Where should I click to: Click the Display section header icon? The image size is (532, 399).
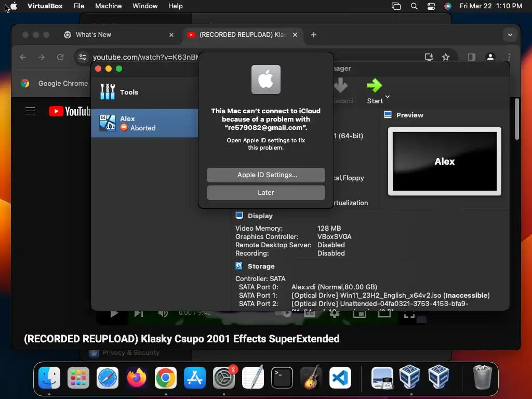click(x=239, y=216)
